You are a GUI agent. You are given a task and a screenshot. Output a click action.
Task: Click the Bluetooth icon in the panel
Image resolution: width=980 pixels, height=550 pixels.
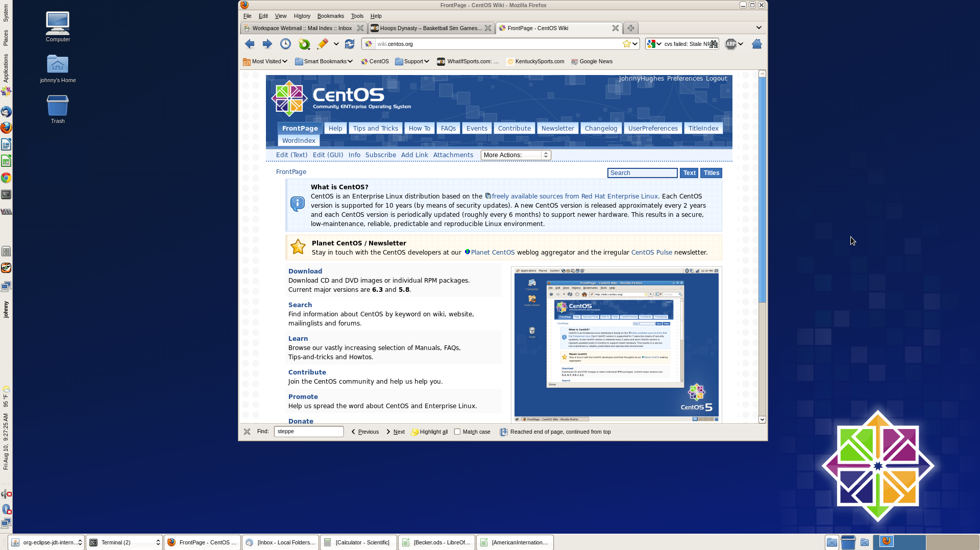(x=6, y=509)
